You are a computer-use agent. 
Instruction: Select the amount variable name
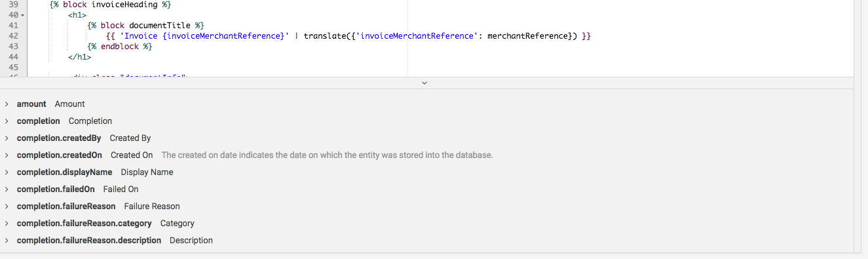pyautogui.click(x=31, y=104)
